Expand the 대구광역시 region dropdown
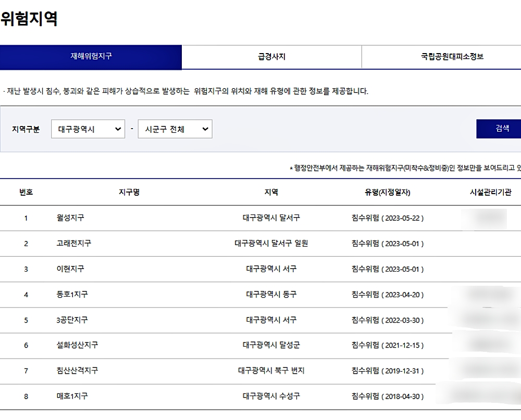521x420 pixels. (88, 129)
